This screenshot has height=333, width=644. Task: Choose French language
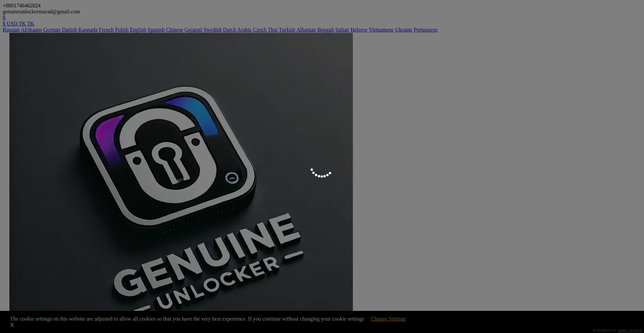tap(106, 30)
